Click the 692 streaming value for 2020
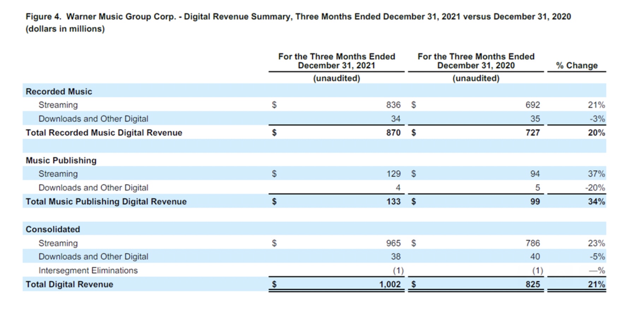The image size is (644, 317). pos(532,105)
